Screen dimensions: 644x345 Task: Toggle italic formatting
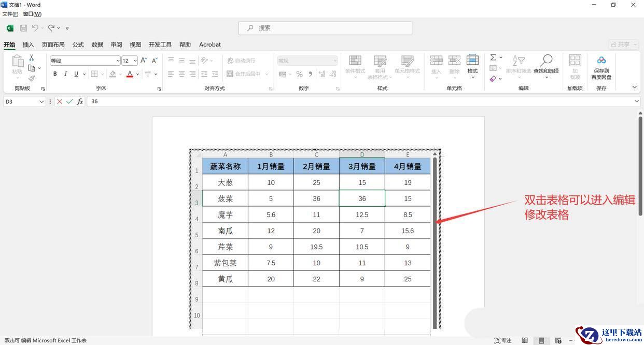[x=65, y=74]
